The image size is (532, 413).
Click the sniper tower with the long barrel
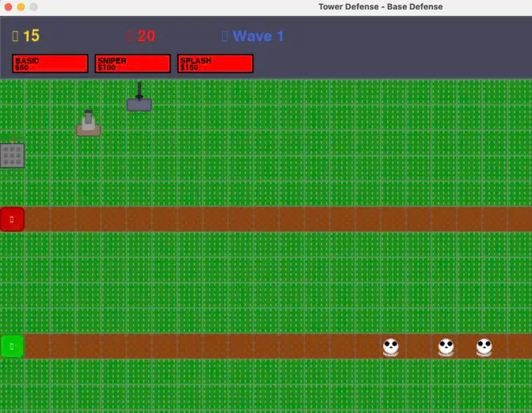pos(139,100)
